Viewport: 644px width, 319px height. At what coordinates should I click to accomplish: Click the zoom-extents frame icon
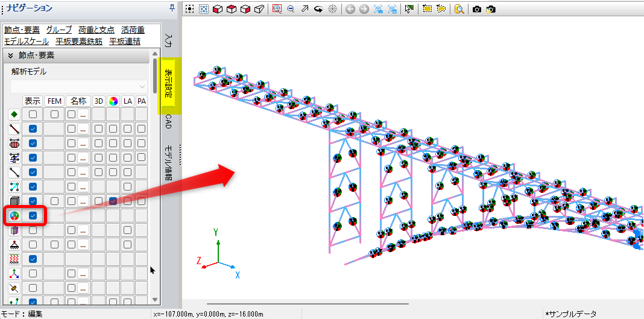coord(204,8)
